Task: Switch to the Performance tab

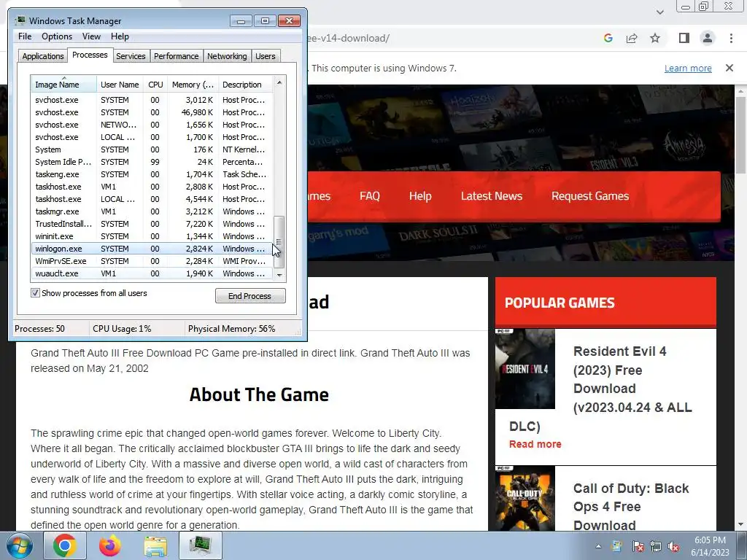Action: (176, 55)
